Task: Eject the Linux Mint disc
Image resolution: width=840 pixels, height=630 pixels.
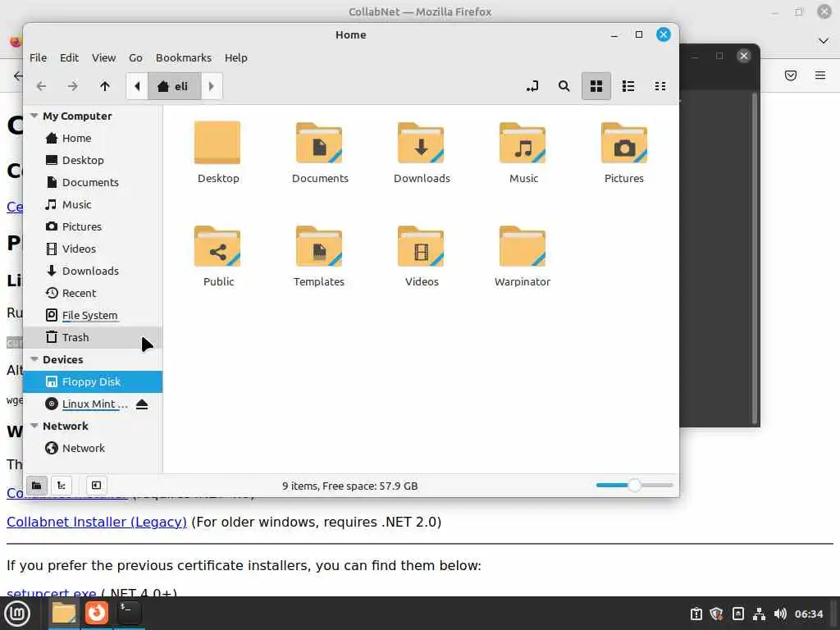Action: pyautogui.click(x=141, y=404)
